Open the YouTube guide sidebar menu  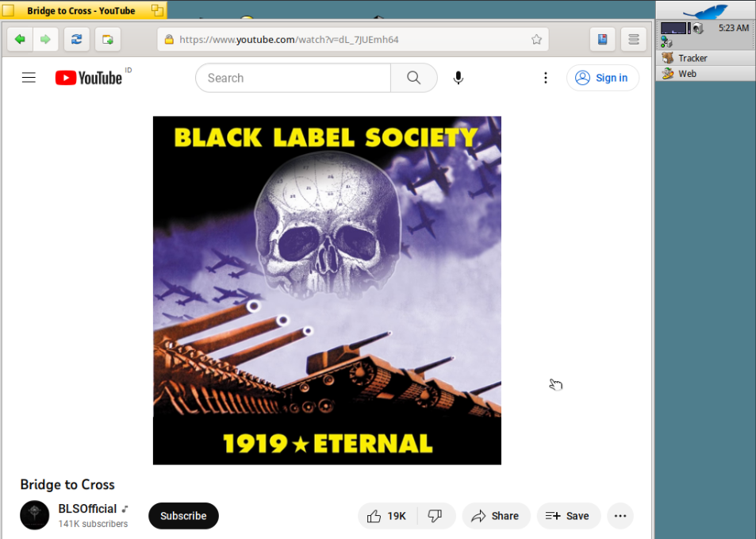pos(29,78)
